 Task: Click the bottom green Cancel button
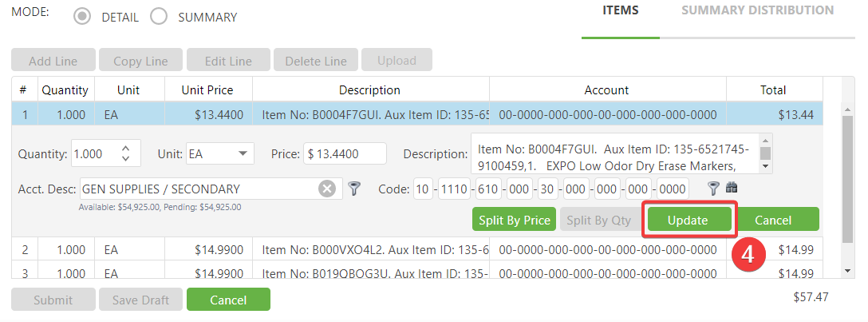[228, 300]
